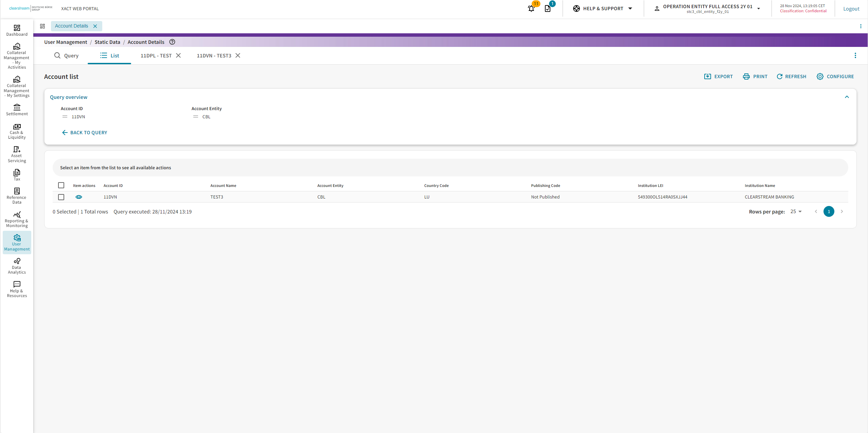Click the Account Name column header
Viewport: 868px width, 433px height.
pyautogui.click(x=223, y=186)
